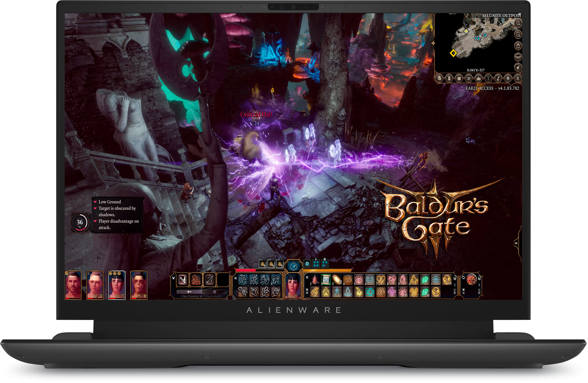
Task: Open the journal list icon below the minimap
Action: tap(469, 78)
